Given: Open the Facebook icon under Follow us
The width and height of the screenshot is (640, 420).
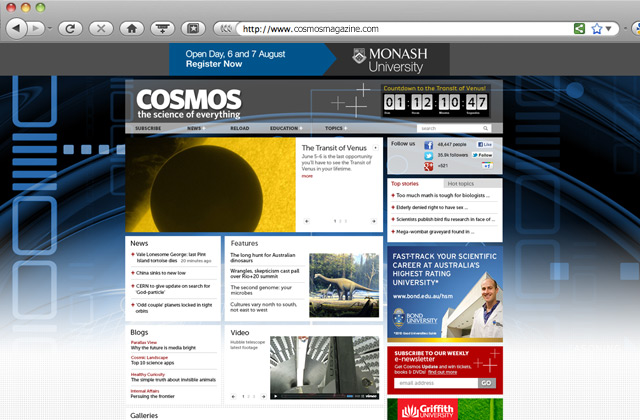Looking at the screenshot, I should 428,145.
